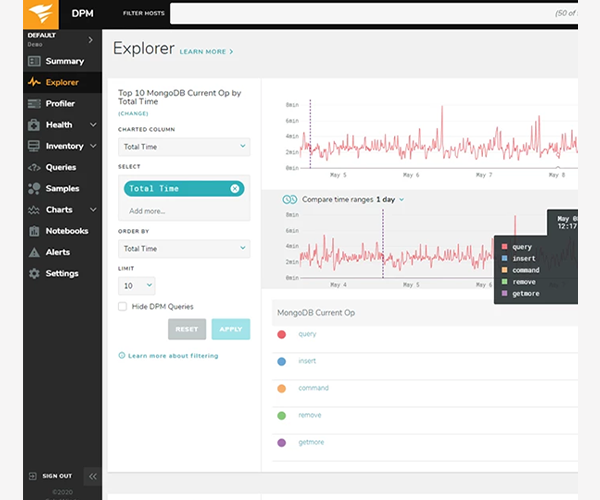
Task: Click the command row link
Action: coord(313,388)
